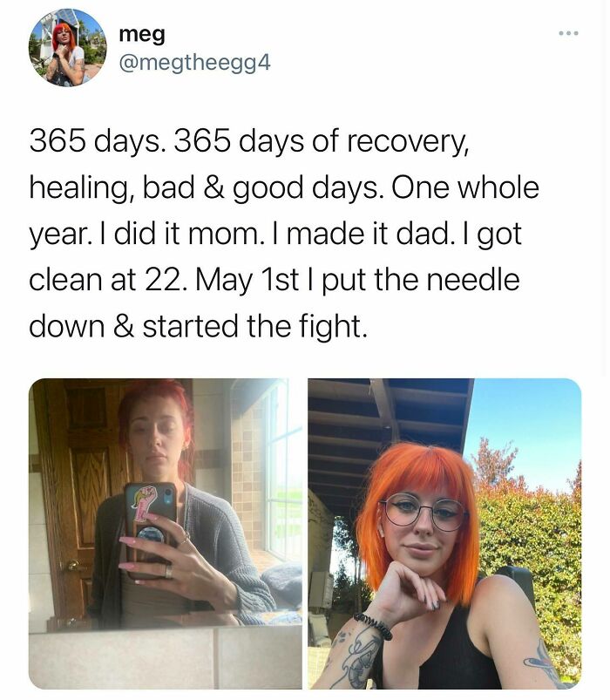Image resolution: width=610 pixels, height=700 pixels.
Task: Click the forearm tattoo in right photo
Action: [359, 657]
